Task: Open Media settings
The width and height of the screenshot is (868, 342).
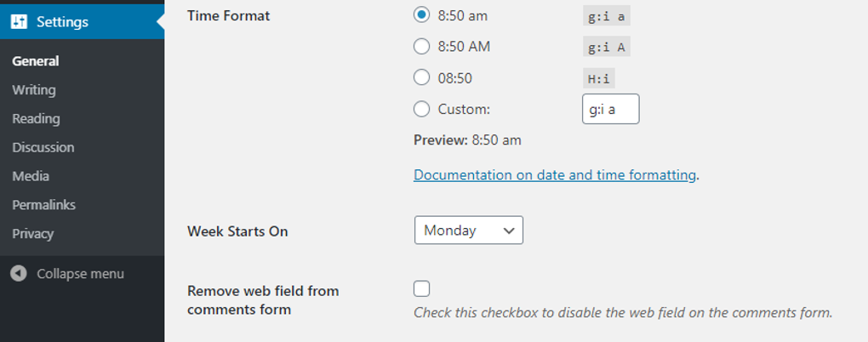Action: tap(31, 176)
